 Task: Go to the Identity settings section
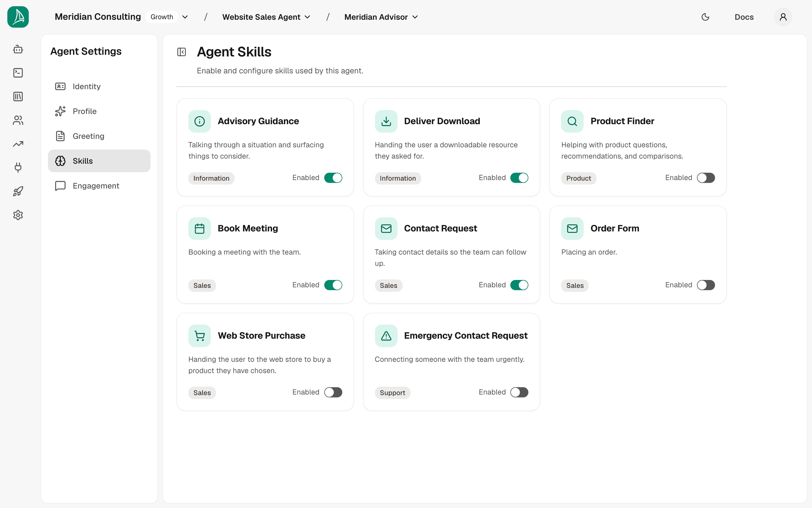(99, 86)
